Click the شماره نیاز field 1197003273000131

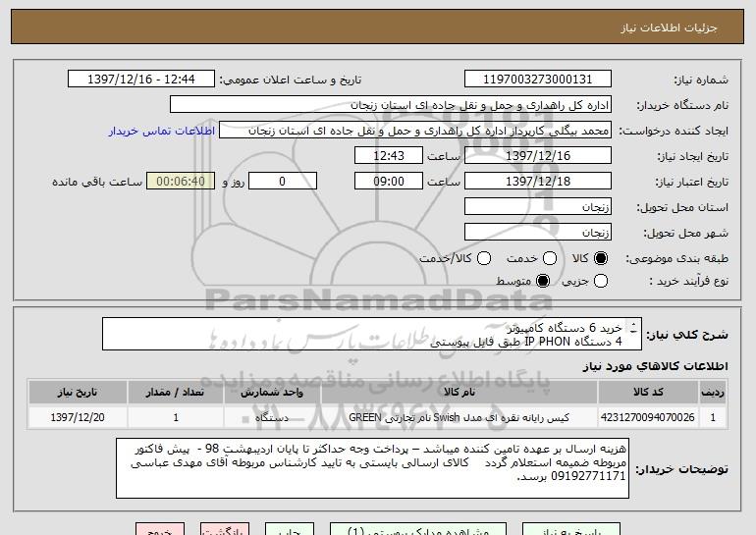click(538, 80)
